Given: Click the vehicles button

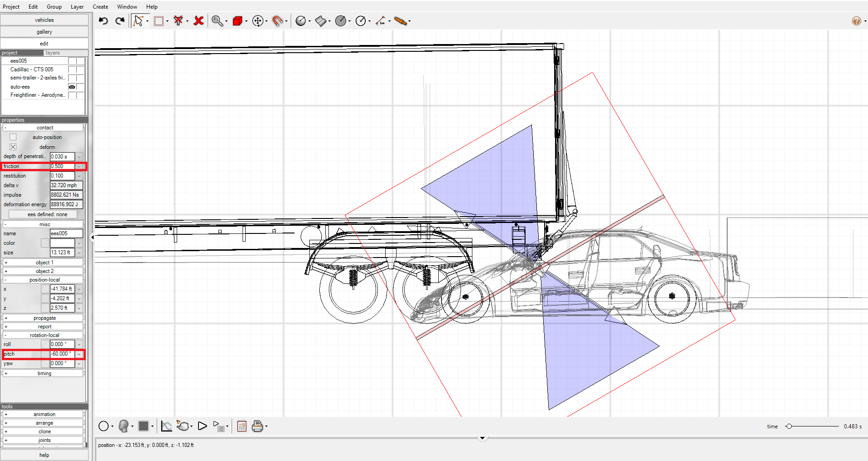Looking at the screenshot, I should [44, 20].
